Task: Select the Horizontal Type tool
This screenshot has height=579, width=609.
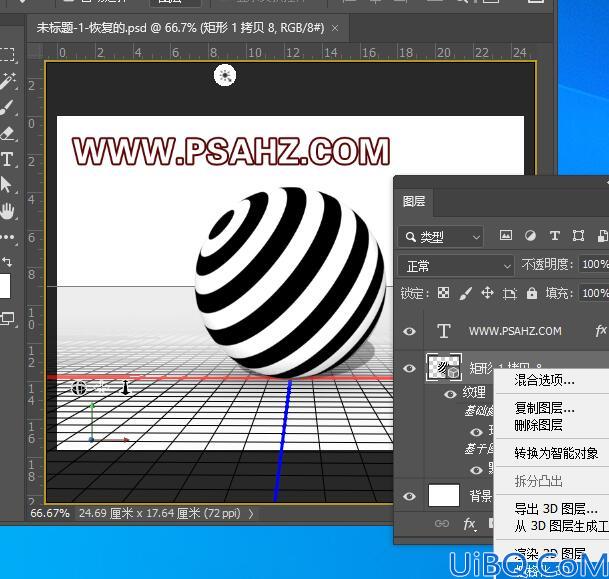Action: [x=7, y=160]
